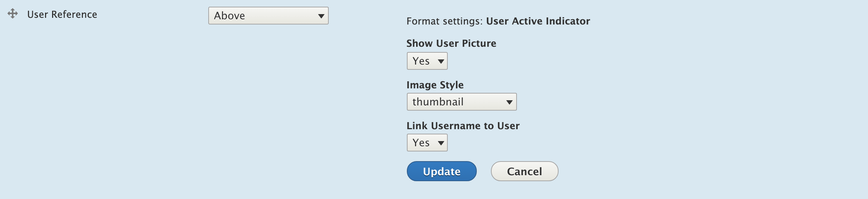The image size is (868, 199).
Task: Click the User Active Indicator format name
Action: 538,21
